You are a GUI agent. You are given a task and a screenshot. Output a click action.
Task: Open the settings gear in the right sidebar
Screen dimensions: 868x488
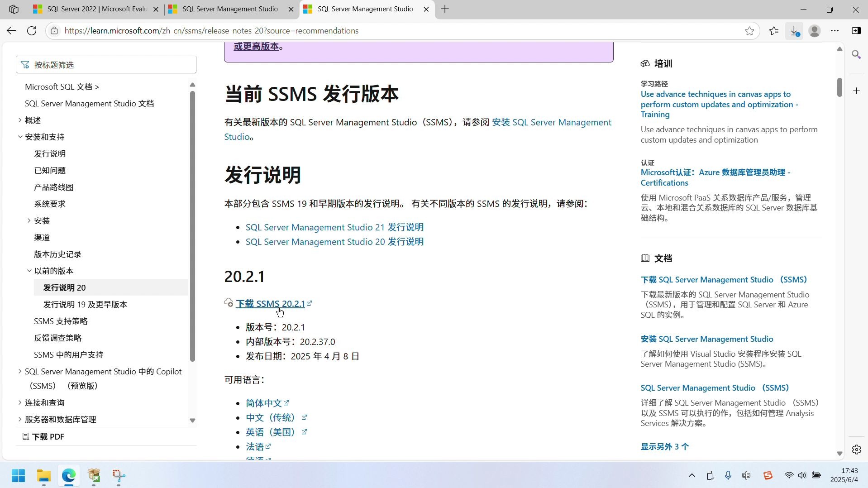pyautogui.click(x=856, y=450)
